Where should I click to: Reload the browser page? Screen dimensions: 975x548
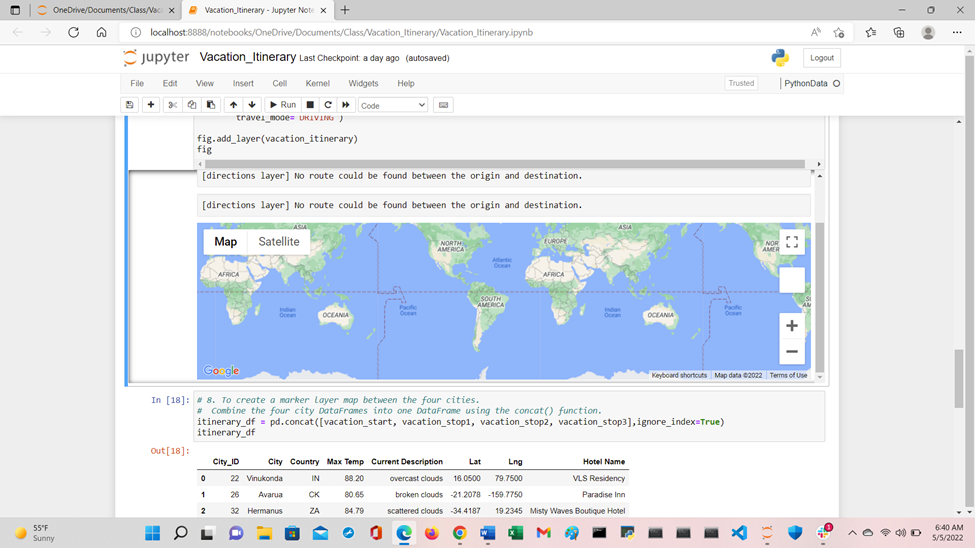pyautogui.click(x=73, y=32)
